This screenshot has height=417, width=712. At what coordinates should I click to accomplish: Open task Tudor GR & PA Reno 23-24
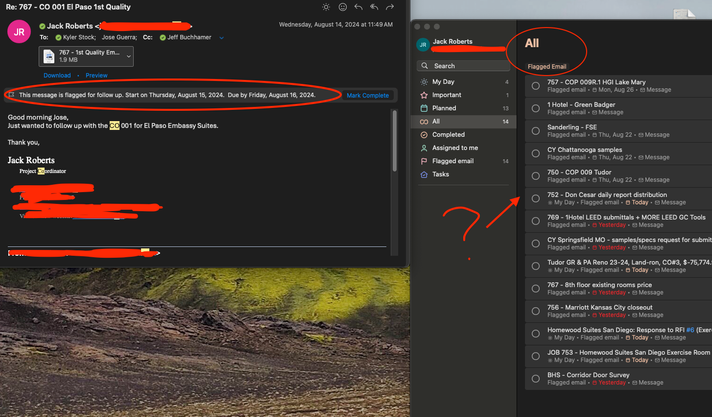click(618, 266)
